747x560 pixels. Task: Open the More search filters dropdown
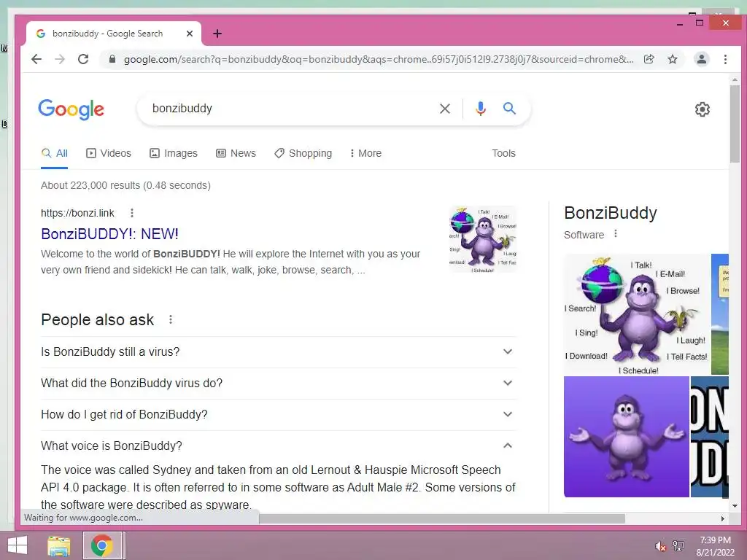(x=365, y=153)
